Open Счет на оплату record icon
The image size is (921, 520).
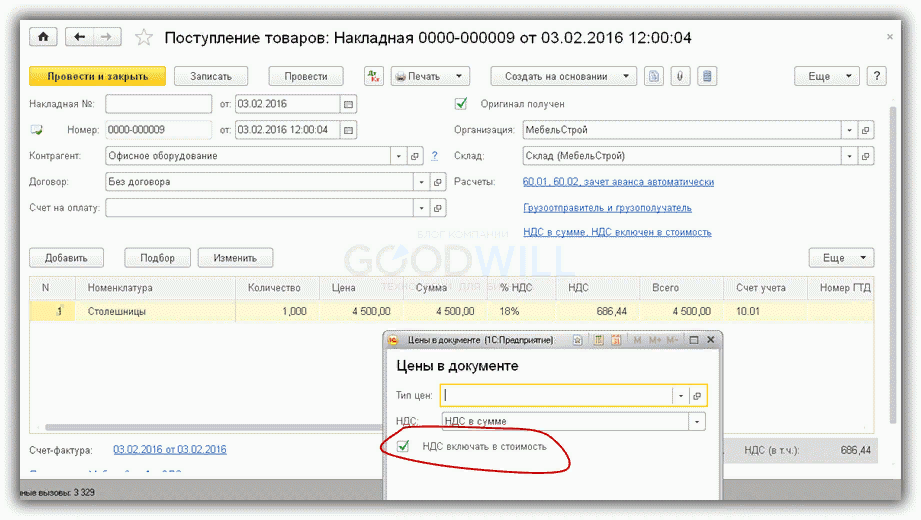438,207
